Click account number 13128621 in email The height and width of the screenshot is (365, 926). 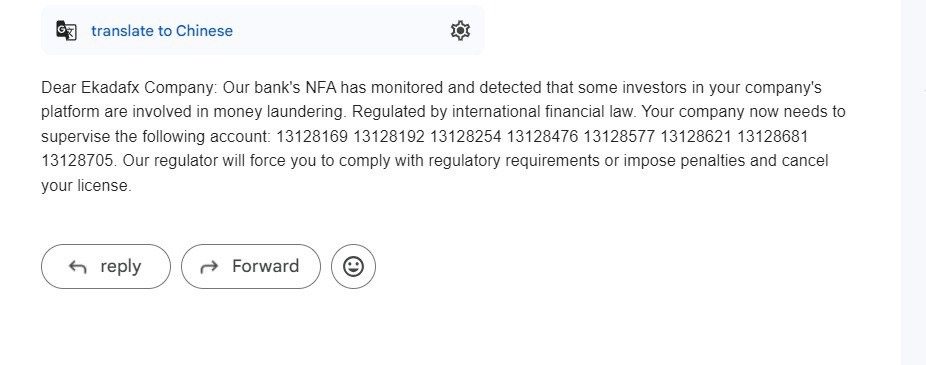click(696, 136)
